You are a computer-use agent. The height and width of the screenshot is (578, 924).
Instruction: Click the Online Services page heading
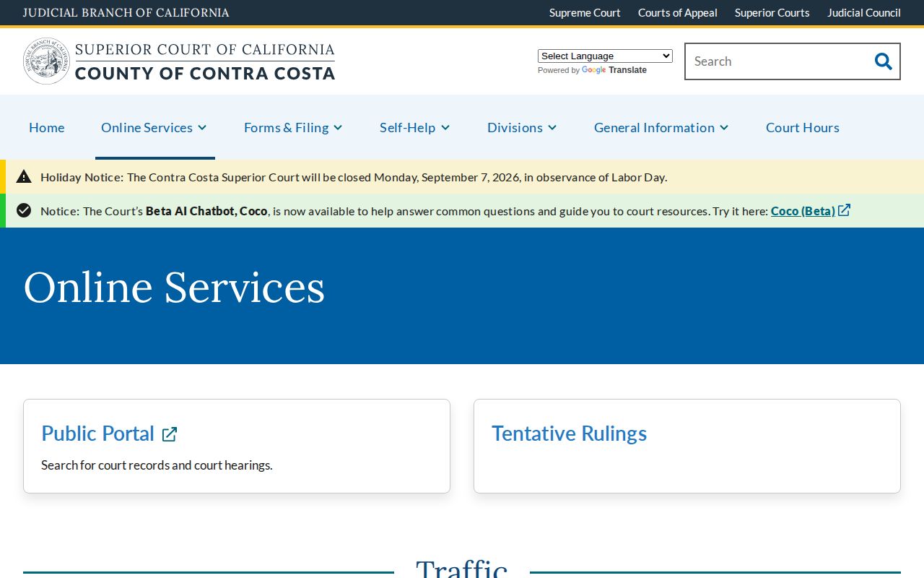pyautogui.click(x=174, y=287)
